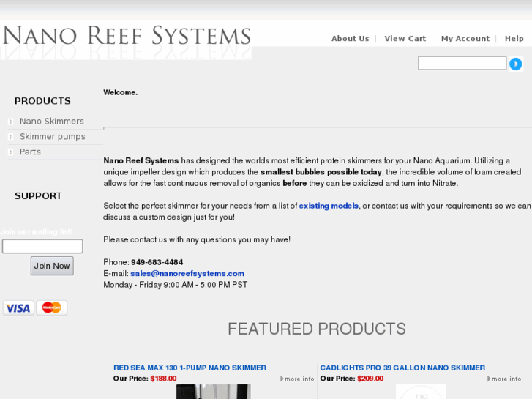Image resolution: width=532 pixels, height=399 pixels.
Task: Click the Red Sea Max skimmer product image
Action: point(214,392)
